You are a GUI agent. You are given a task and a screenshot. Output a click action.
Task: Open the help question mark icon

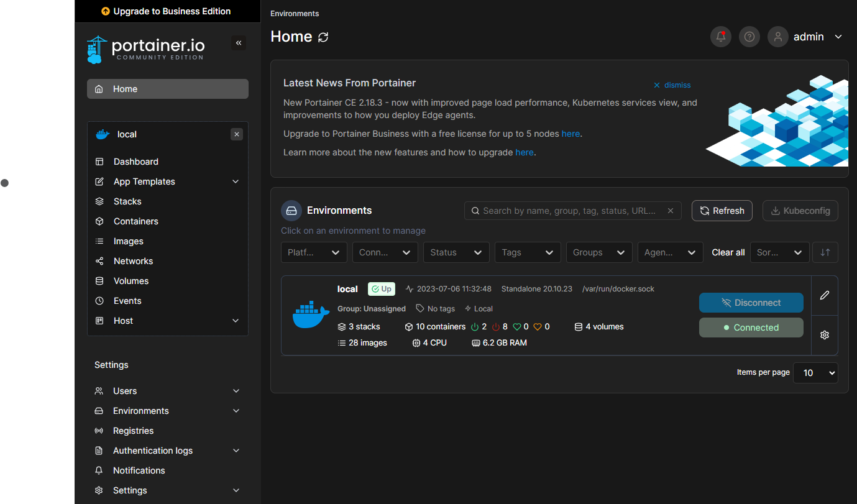[x=749, y=37]
